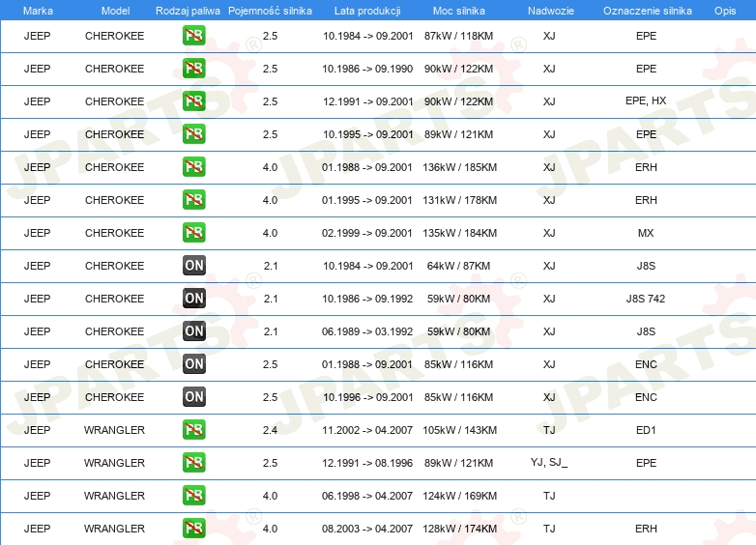Screen dimensions: 756x545
Task: Select the date range 10.1996 -> 09.2001
Action: 368,397
